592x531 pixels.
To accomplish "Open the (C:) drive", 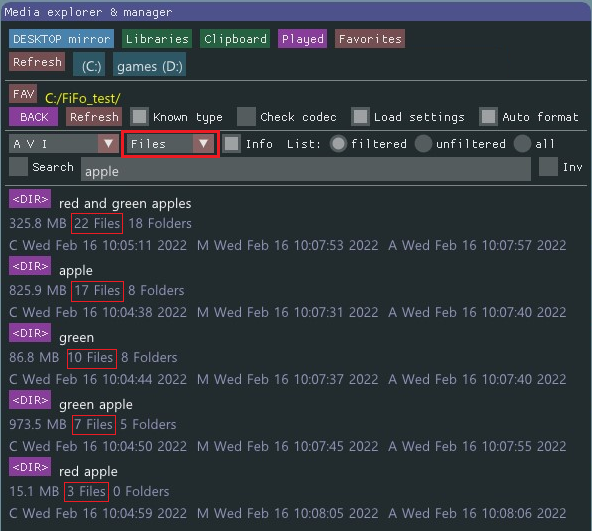I will (89, 66).
